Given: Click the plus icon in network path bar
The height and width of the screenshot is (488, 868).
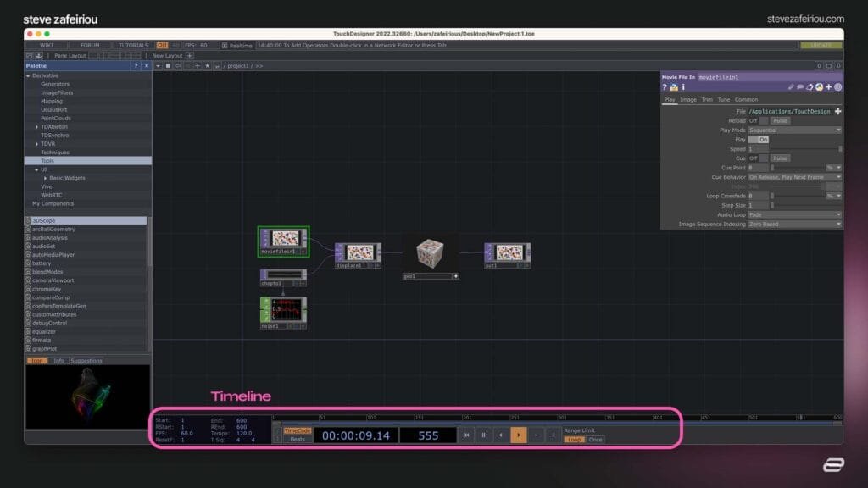Looking at the screenshot, I should [x=197, y=66].
